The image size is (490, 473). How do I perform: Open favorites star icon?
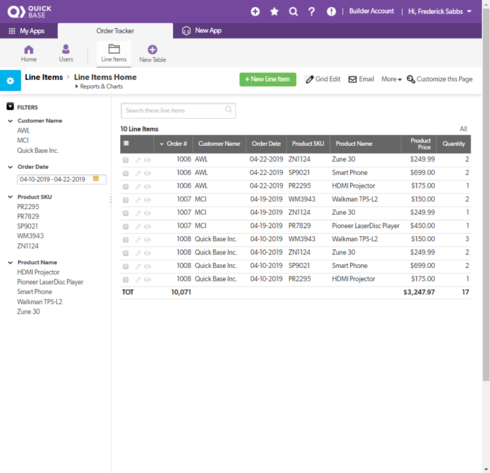click(274, 12)
